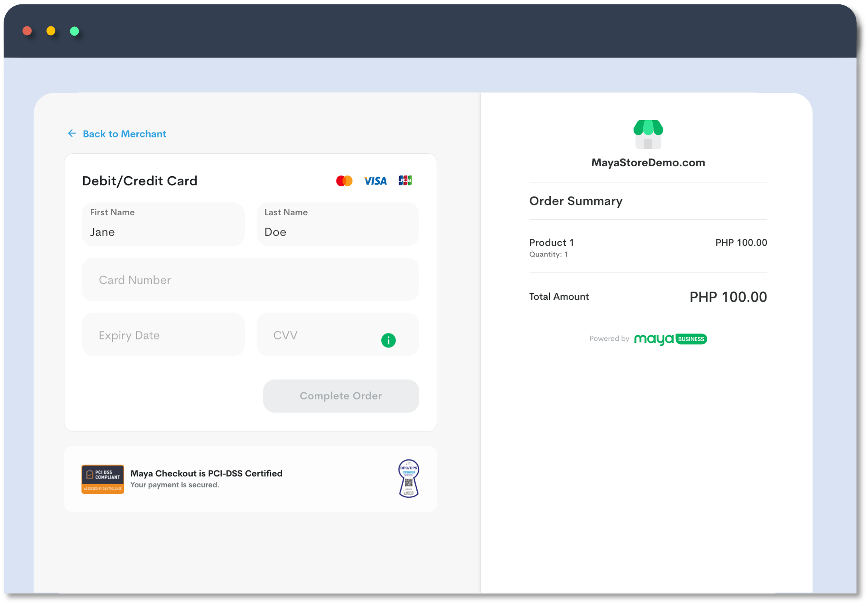Click the Debit/Credit Card heading

pyautogui.click(x=139, y=181)
